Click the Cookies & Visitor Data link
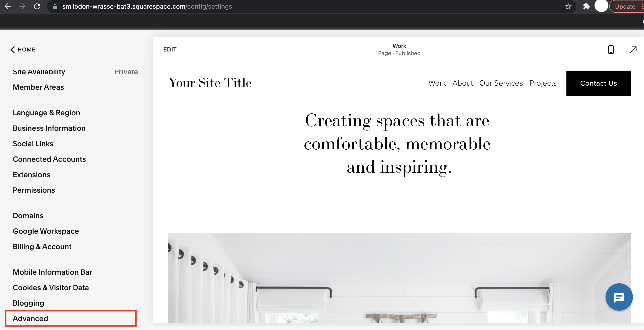The height and width of the screenshot is (330, 644). pyautogui.click(x=51, y=287)
